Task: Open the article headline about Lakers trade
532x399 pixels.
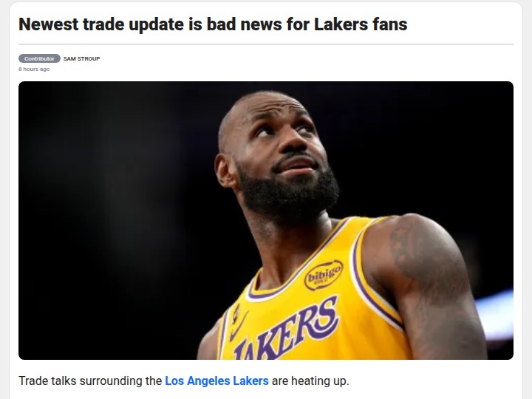Action: (213, 24)
